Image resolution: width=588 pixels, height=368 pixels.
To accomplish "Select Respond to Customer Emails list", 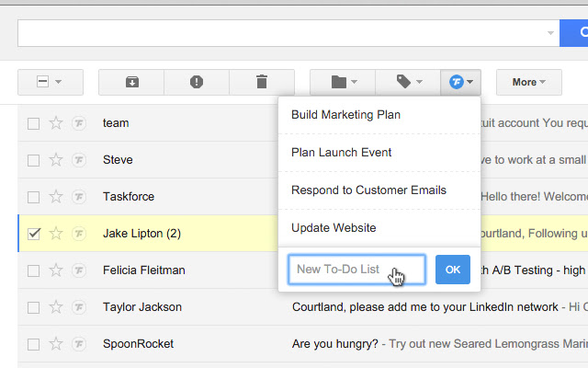I will (368, 190).
